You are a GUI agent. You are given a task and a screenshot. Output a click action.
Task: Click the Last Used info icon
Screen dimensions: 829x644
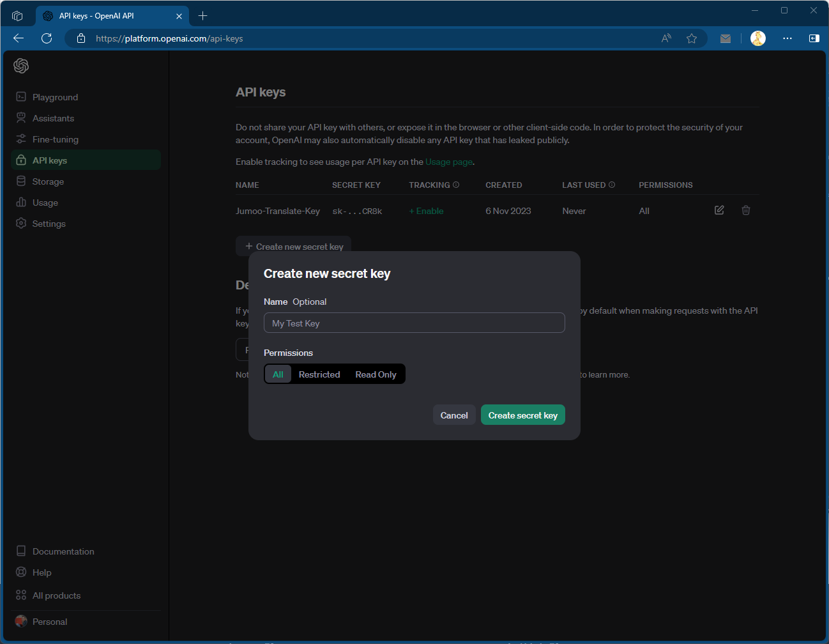pyautogui.click(x=612, y=185)
